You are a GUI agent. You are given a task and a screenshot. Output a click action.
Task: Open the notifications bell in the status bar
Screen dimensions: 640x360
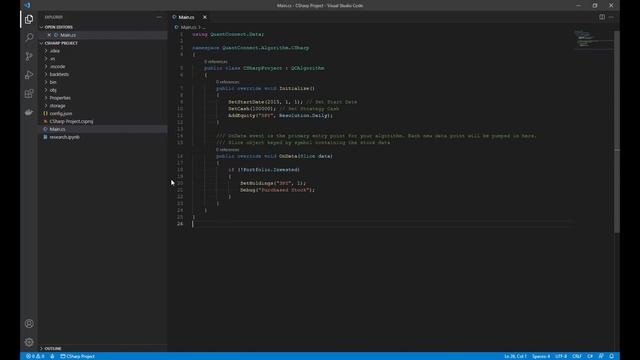pyautogui.click(x=611, y=356)
